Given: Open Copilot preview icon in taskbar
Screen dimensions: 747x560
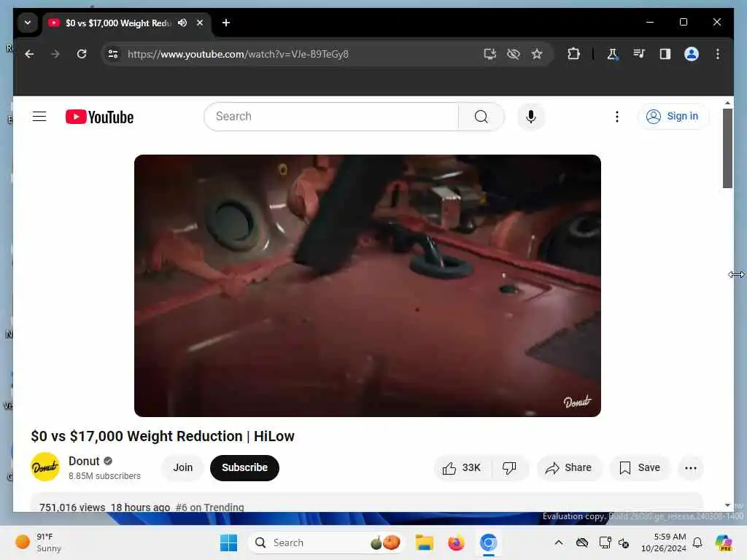Looking at the screenshot, I should click(724, 542).
